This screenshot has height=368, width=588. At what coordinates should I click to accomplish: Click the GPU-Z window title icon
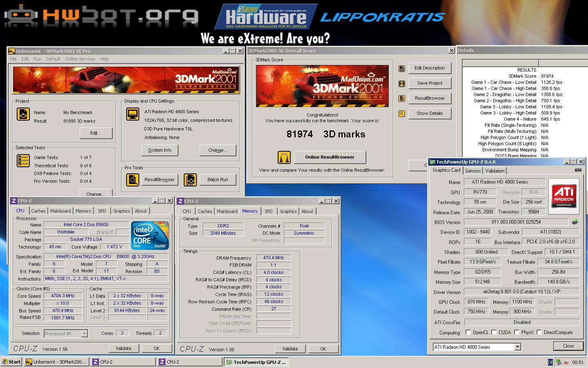pyautogui.click(x=433, y=162)
